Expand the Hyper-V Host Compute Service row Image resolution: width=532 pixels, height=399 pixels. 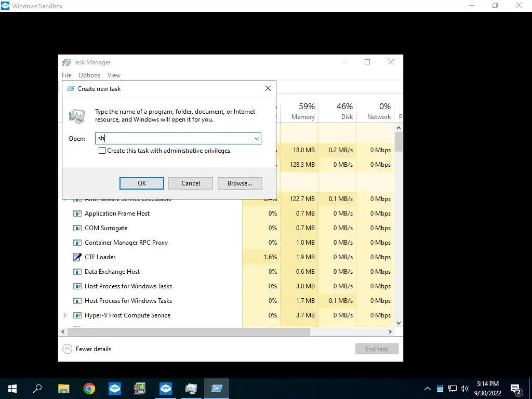(64, 315)
